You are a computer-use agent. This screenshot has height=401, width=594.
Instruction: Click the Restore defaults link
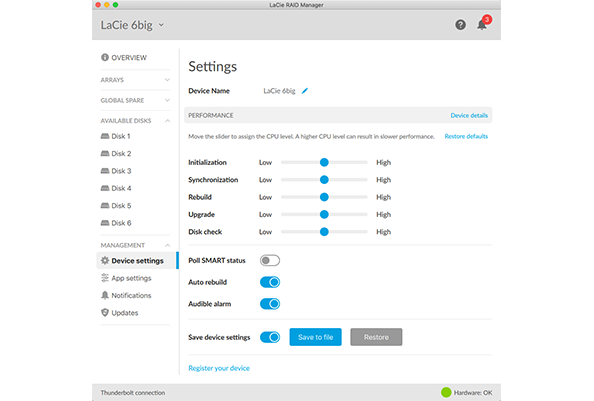point(466,136)
